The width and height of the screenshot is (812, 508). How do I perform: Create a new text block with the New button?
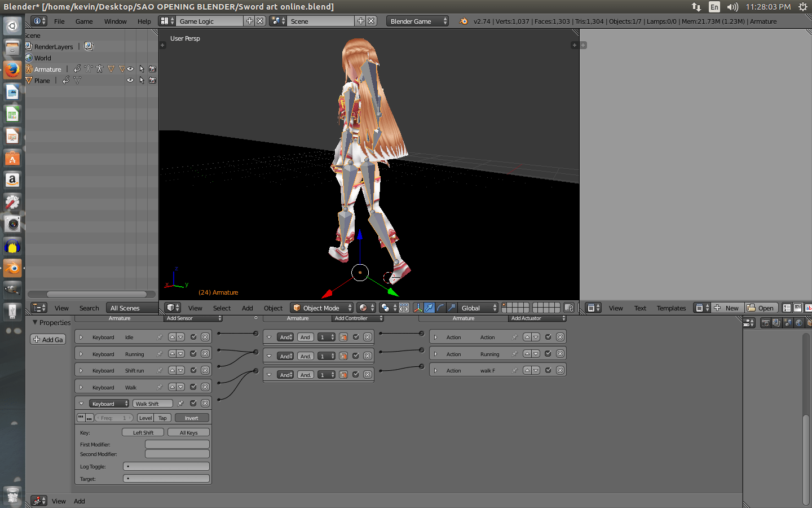coord(727,308)
